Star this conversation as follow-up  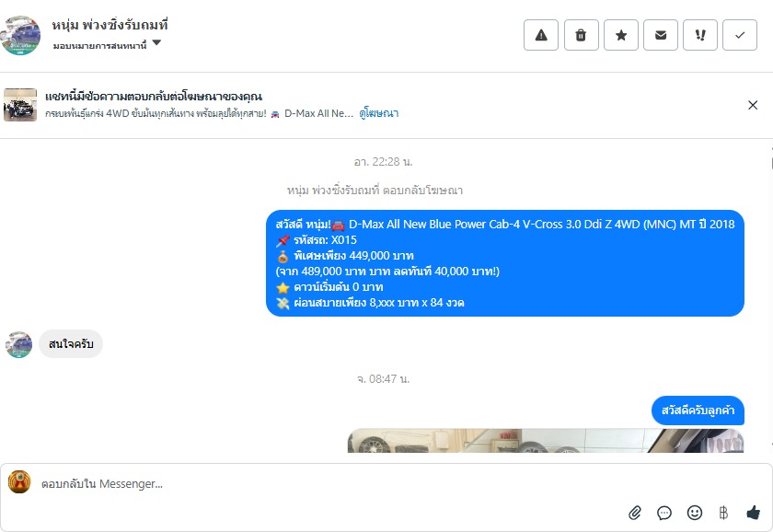[621, 35]
